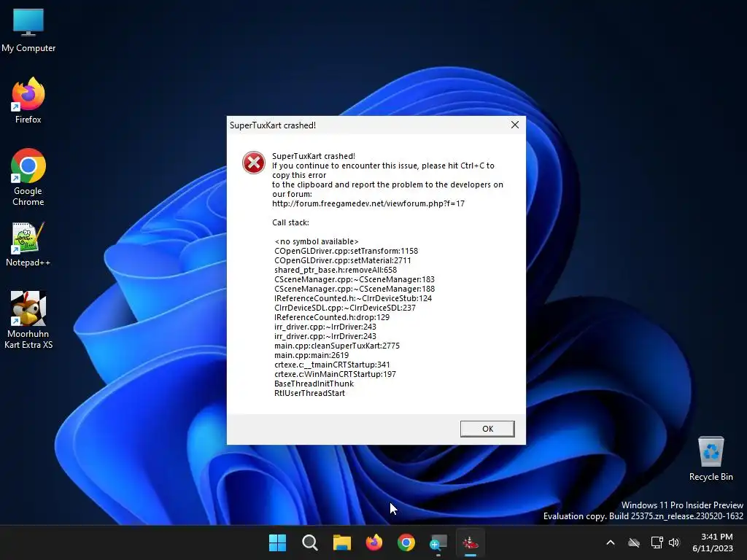Screen dimensions: 747x560
Task: Switch to SuperTuxKart taskbar icon
Action: pyautogui.click(x=471, y=542)
